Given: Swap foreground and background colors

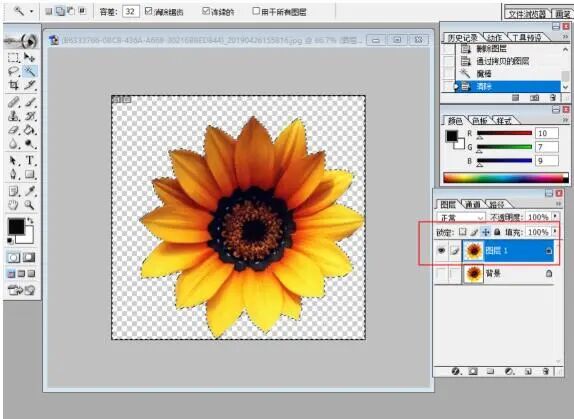Looking at the screenshot, I should pyautogui.click(x=30, y=221).
